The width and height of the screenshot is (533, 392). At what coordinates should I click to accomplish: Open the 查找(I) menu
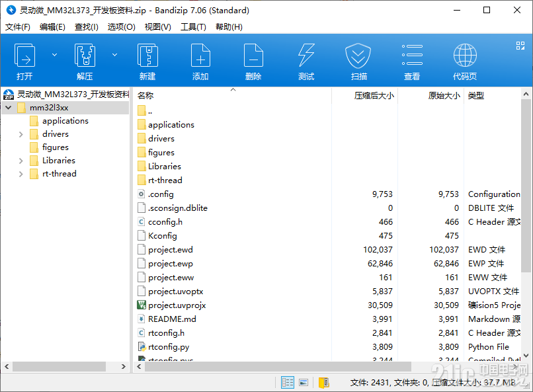click(x=87, y=27)
